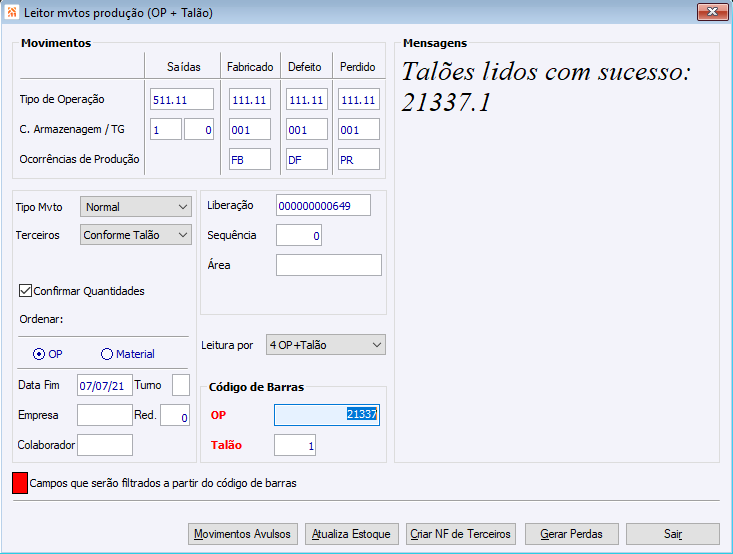Focus the PR ocorrência field
Viewport: 733px width, 554px height.
[359, 159]
